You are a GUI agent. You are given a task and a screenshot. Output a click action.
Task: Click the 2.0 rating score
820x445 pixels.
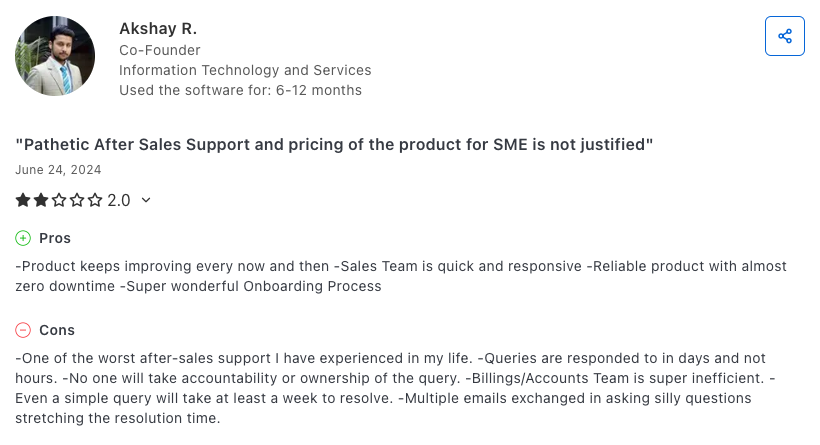click(119, 200)
